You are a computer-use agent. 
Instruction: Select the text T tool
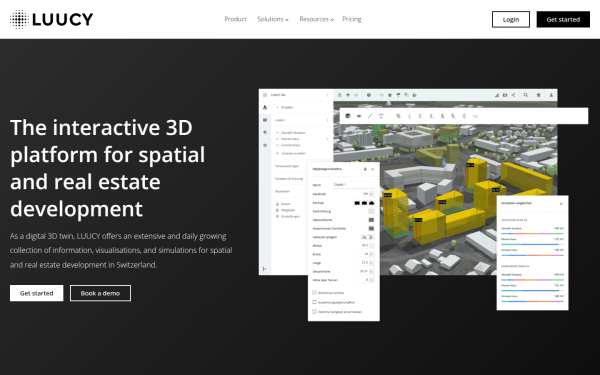click(x=381, y=116)
